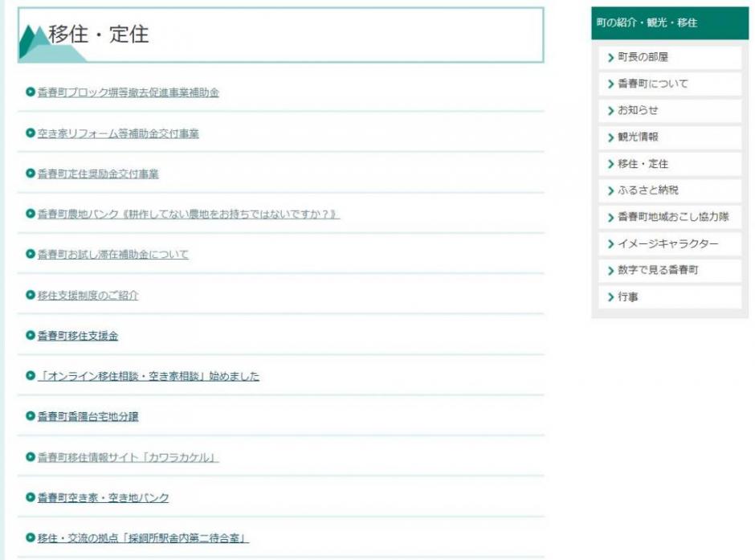Click chevron icon next to 香春町地域おこし協力隊
755x560 pixels.
pyautogui.click(x=610, y=218)
